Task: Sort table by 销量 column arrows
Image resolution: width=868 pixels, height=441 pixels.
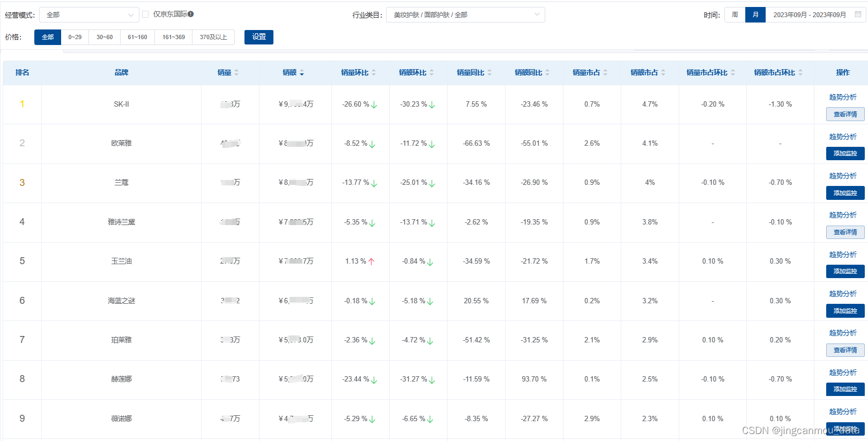Action: [236, 72]
